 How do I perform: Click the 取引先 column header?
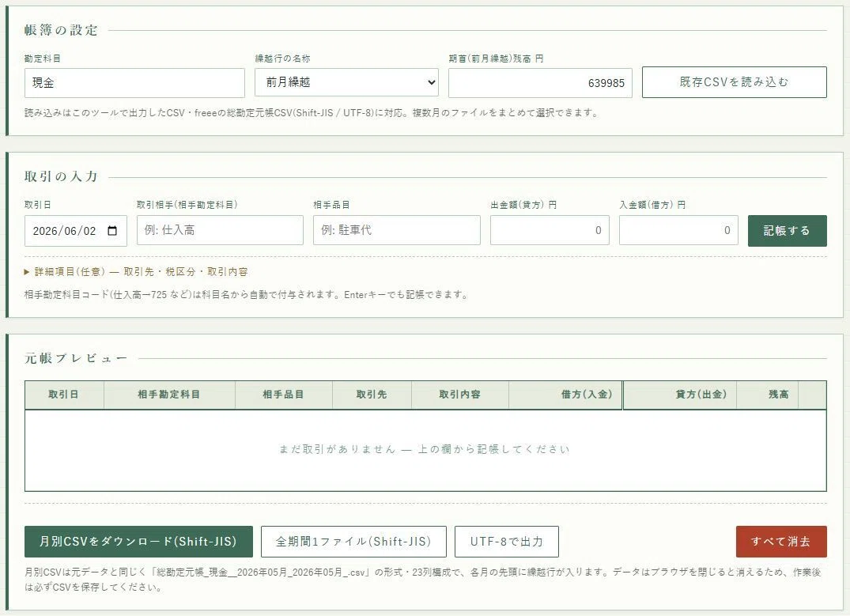point(372,395)
